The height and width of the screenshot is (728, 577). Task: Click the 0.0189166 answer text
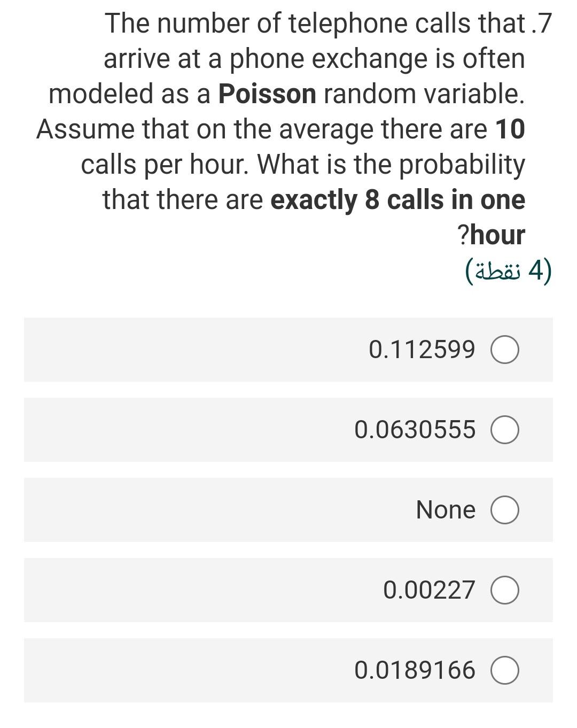(415, 670)
